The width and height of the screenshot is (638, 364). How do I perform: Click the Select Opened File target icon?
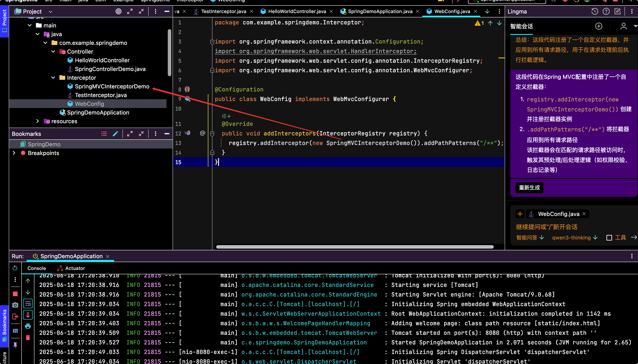click(118, 11)
